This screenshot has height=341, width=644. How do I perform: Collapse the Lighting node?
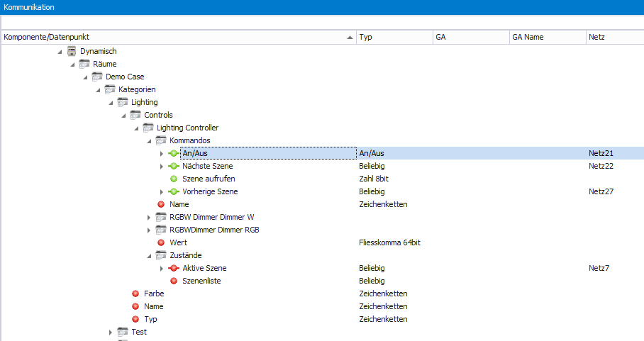(x=111, y=103)
